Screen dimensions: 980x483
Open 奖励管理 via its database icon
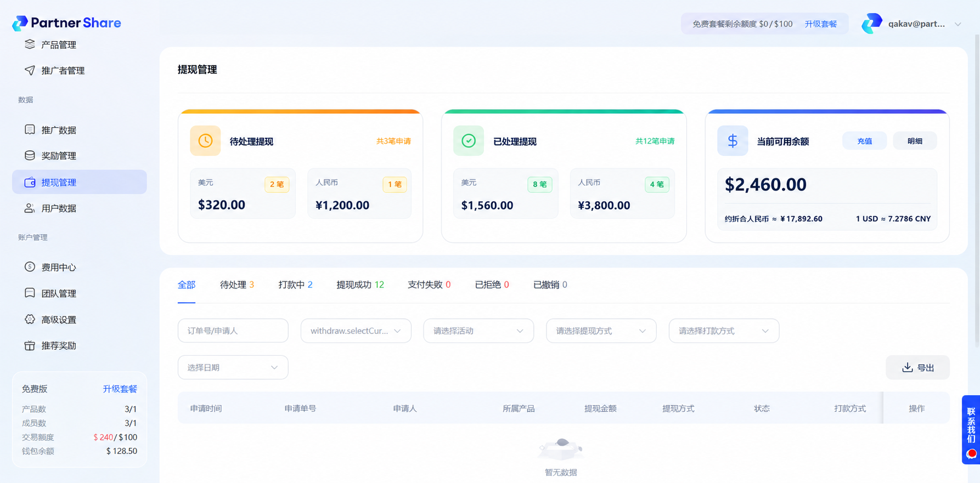(30, 155)
